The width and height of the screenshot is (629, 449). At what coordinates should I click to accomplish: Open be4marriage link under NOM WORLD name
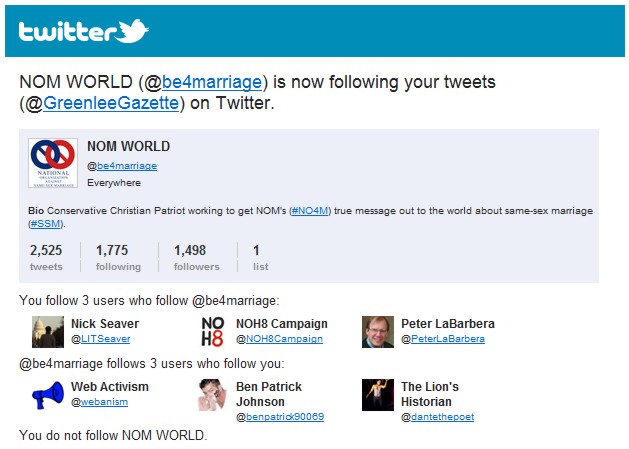pyautogui.click(x=127, y=166)
